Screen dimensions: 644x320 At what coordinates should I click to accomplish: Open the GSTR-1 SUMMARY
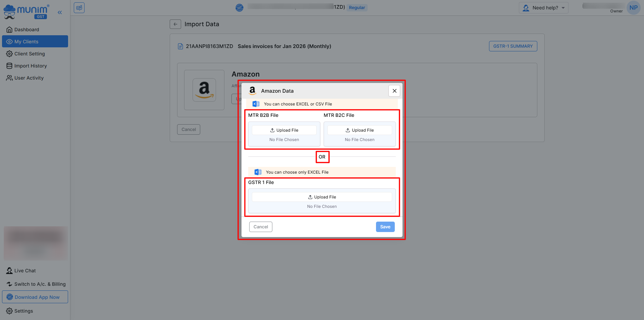(x=513, y=46)
